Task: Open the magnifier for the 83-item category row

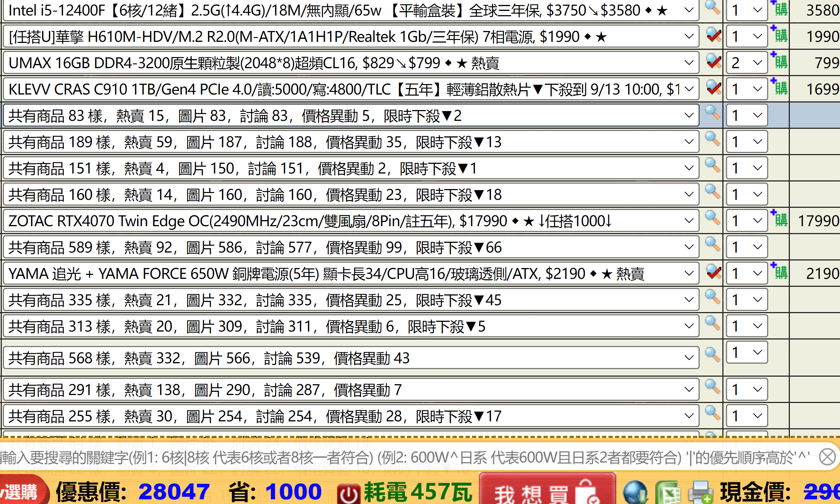Action: tap(712, 113)
